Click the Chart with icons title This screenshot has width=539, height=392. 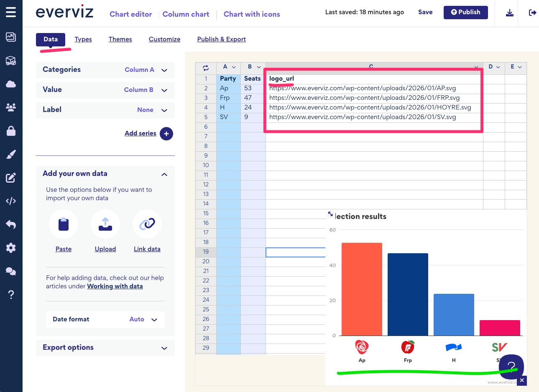tap(252, 14)
